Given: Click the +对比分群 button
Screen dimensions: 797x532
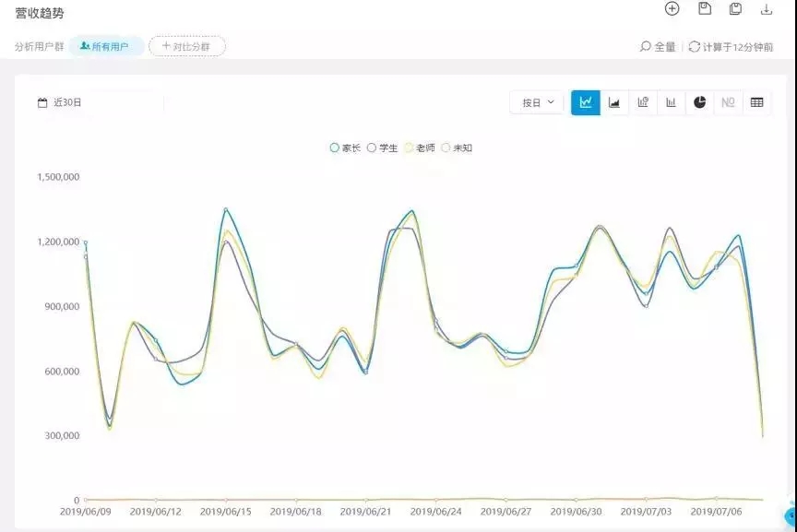Looking at the screenshot, I should 187,46.
